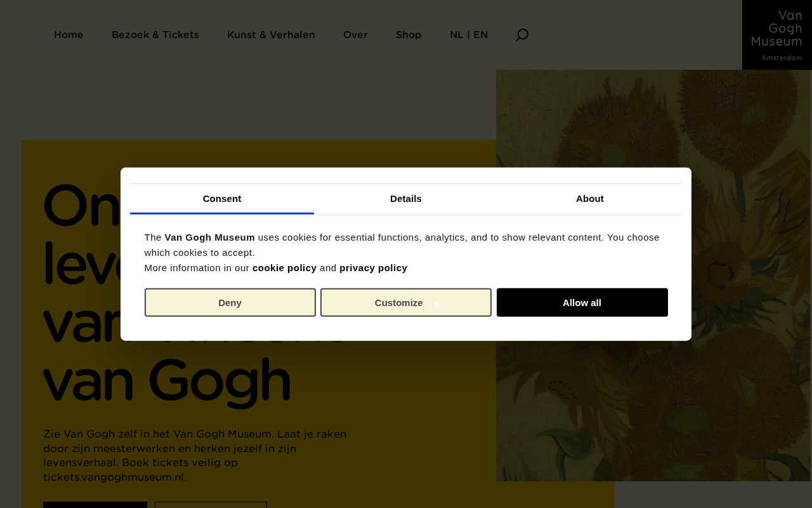
Task: Open the privacy policy link
Action: (x=373, y=268)
